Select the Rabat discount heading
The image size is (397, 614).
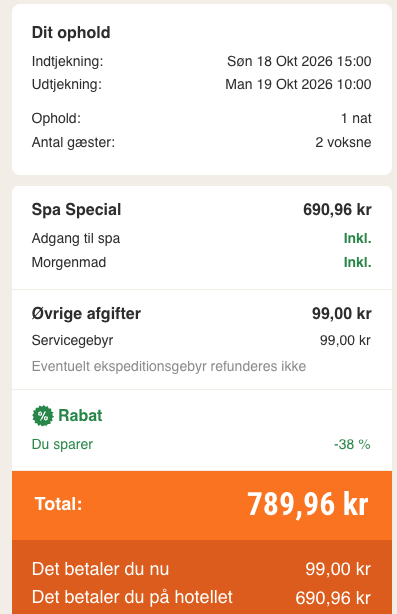80,415
